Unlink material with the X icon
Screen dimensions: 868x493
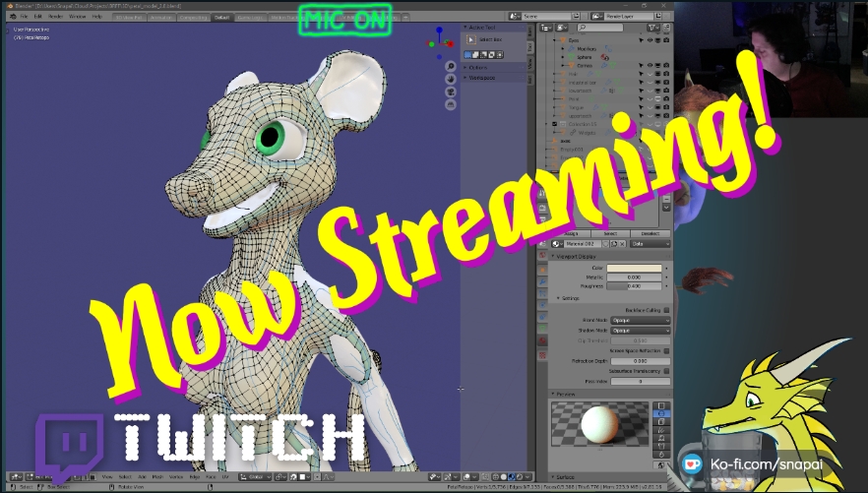622,244
